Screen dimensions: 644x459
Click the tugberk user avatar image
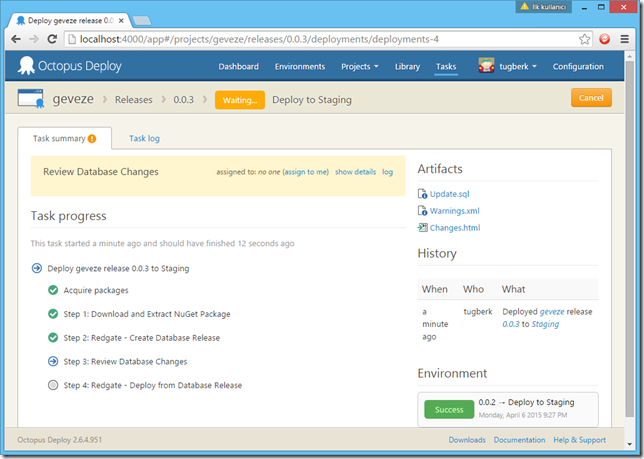point(486,66)
